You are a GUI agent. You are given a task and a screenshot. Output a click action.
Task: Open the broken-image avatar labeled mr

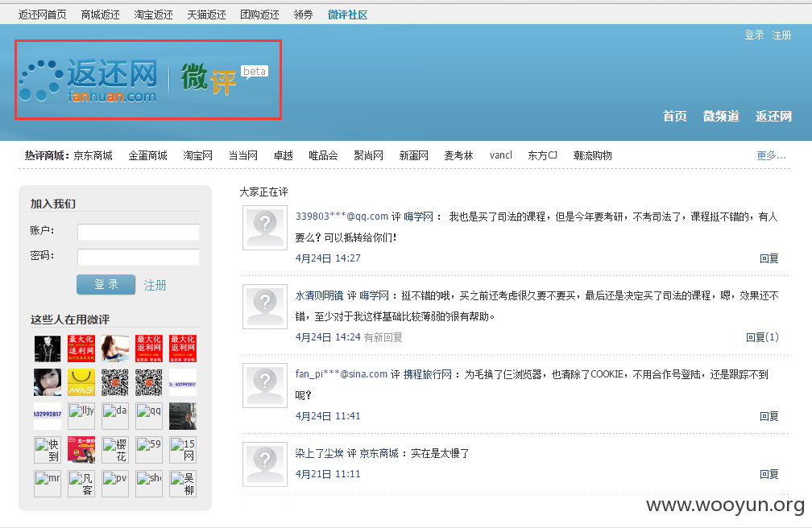(48, 484)
